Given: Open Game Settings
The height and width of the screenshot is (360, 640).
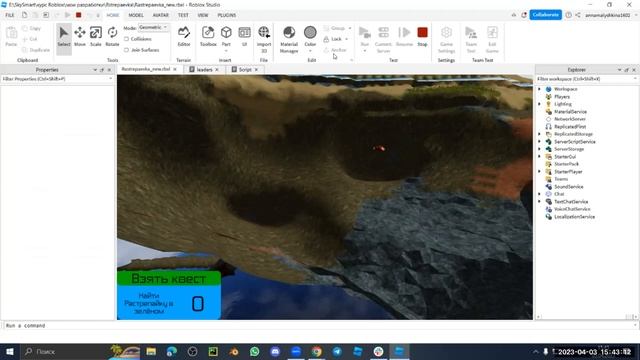Looking at the screenshot, I should pos(446,39).
